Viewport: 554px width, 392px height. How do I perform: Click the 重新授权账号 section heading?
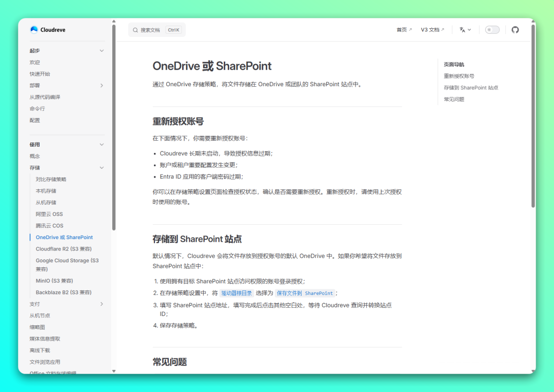tap(178, 121)
